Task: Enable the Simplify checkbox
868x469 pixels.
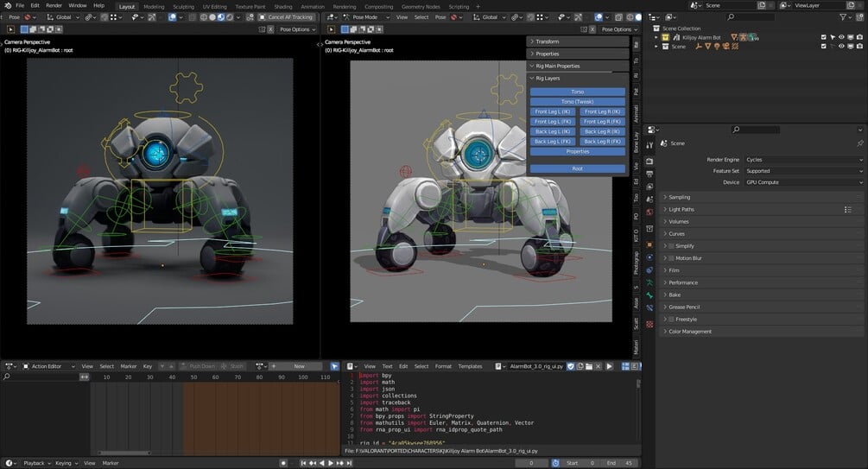Action: tap(671, 246)
